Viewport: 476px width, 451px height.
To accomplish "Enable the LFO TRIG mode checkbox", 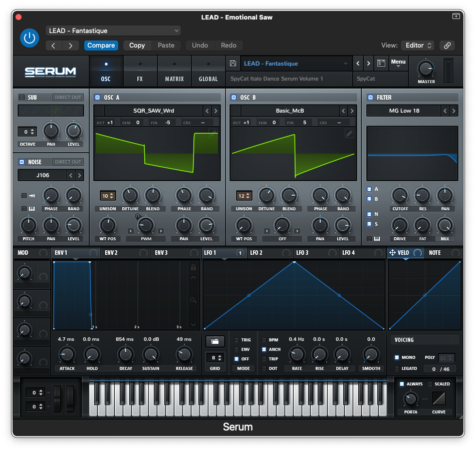I will point(236,340).
